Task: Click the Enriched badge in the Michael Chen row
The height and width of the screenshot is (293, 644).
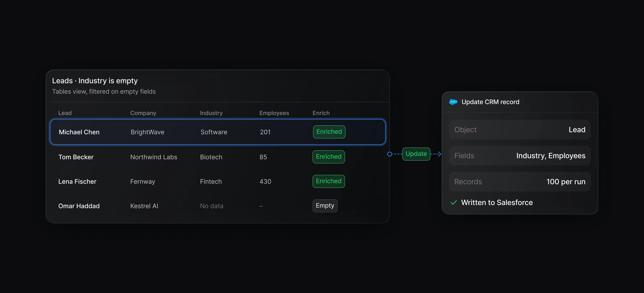Action: [x=329, y=132]
